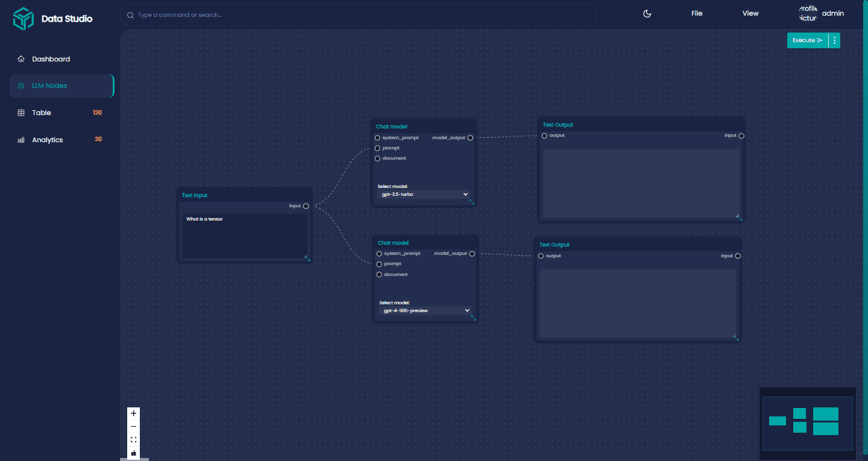Click the command search input field
The width and height of the screenshot is (868, 461).
pos(362,14)
